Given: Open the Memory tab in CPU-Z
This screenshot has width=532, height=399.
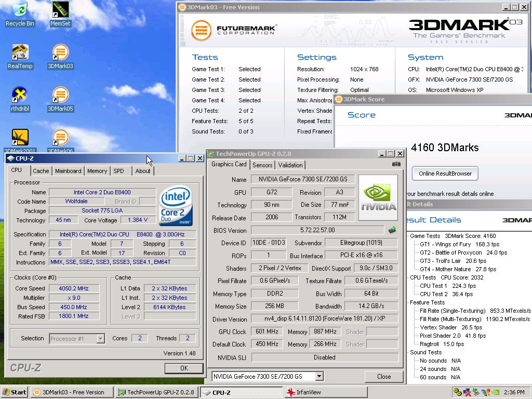Looking at the screenshot, I should (97, 171).
